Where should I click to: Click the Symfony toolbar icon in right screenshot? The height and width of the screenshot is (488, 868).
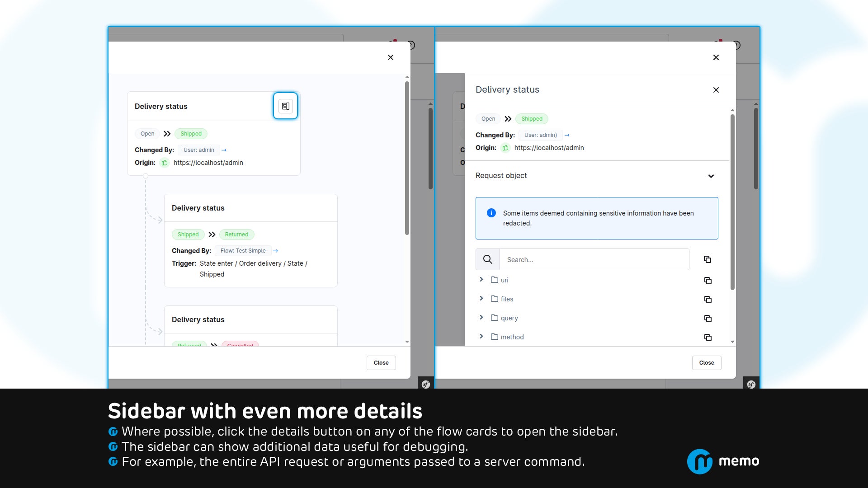[751, 384]
